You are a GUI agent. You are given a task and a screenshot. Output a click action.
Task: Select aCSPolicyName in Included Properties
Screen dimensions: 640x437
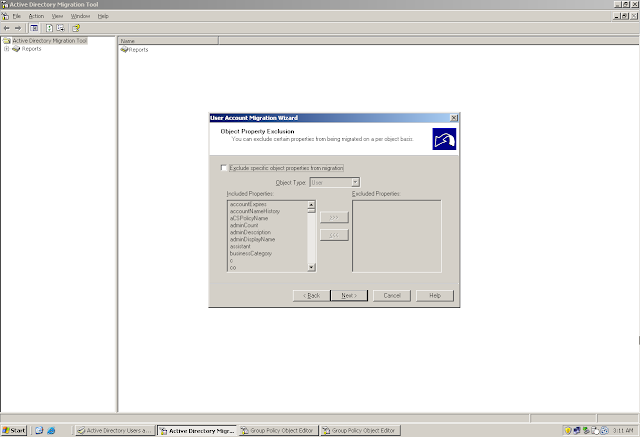[x=249, y=218]
